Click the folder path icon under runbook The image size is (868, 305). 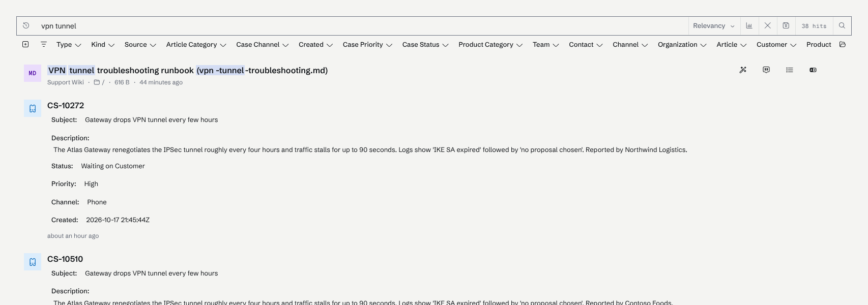(x=97, y=82)
